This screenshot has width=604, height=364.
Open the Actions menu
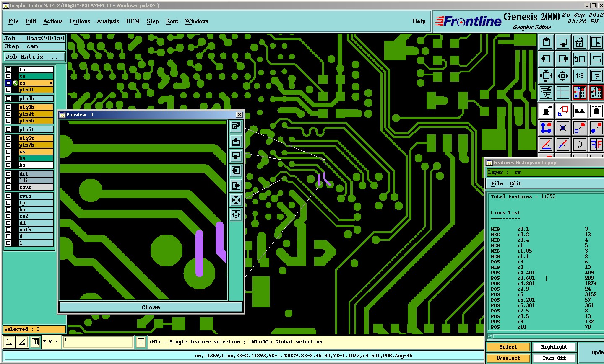(x=53, y=21)
